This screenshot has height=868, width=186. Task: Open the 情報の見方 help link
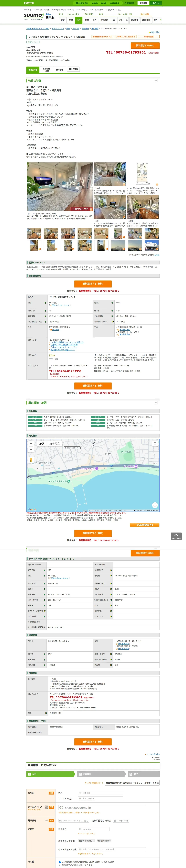pos(155,32)
